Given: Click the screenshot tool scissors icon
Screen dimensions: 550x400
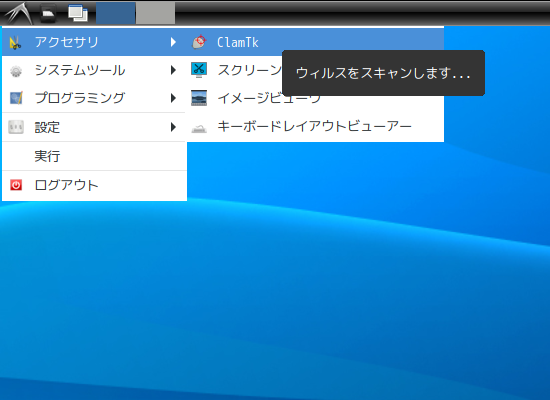Looking at the screenshot, I should tap(199, 70).
